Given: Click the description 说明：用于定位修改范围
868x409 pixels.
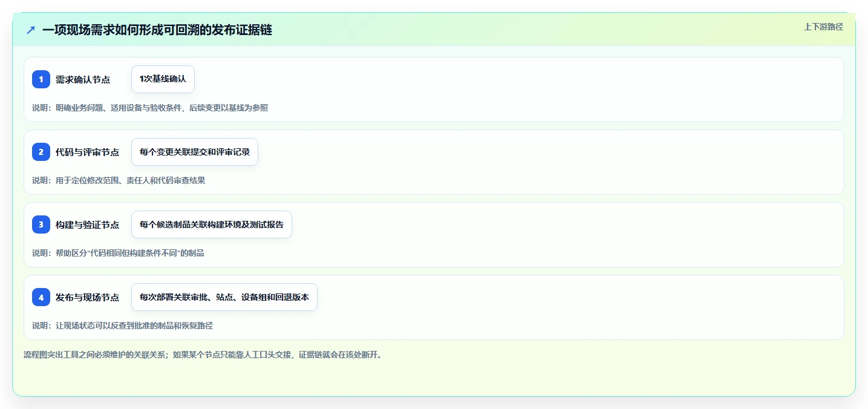Looking at the screenshot, I should 119,180.
